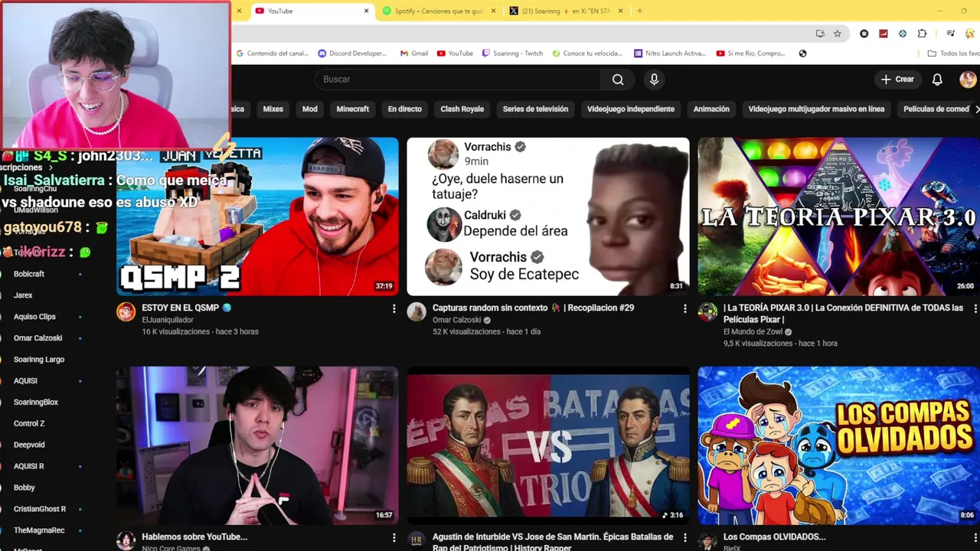Click the black circular extension icon
Screen dimensions: 980x551
point(864,34)
